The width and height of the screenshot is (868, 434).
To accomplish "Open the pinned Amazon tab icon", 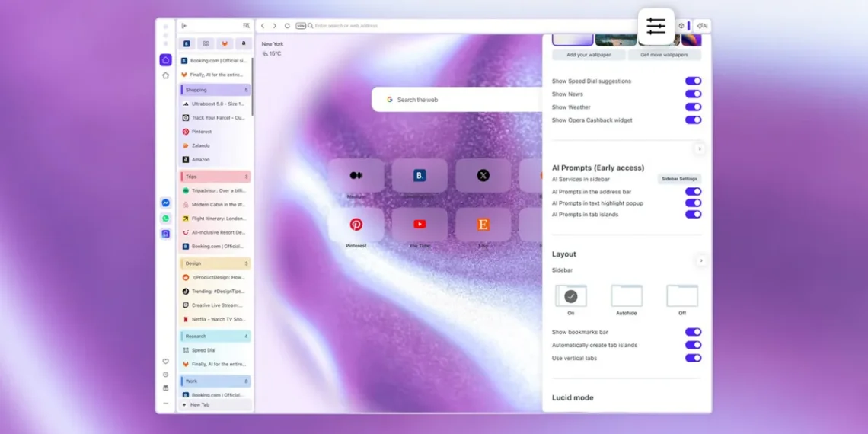I will click(x=244, y=43).
